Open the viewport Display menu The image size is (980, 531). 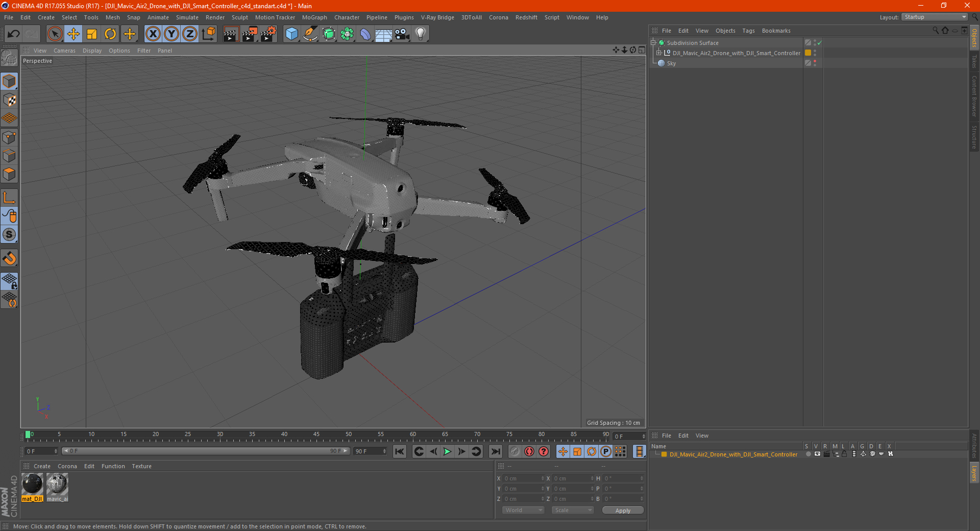pos(92,51)
